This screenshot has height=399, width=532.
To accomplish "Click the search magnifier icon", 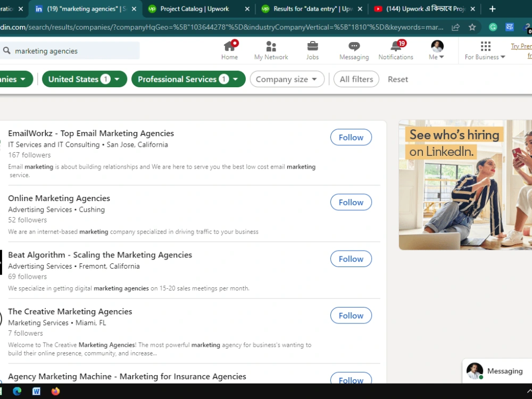I will [x=6, y=51].
